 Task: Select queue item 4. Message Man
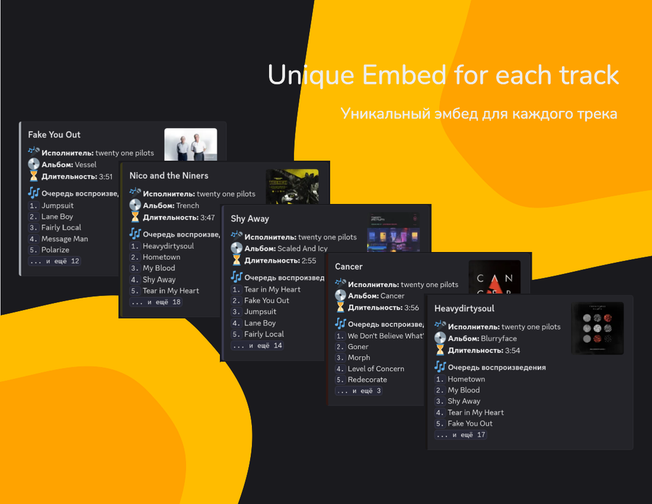58,239
